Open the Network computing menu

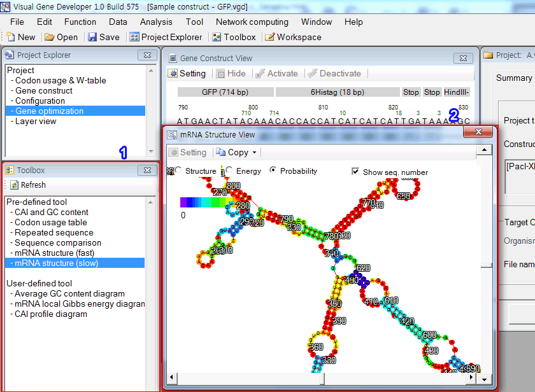coord(252,22)
